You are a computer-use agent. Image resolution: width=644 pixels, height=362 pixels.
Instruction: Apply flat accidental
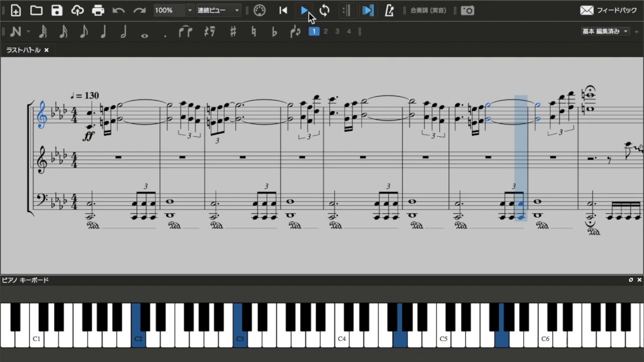[274, 32]
